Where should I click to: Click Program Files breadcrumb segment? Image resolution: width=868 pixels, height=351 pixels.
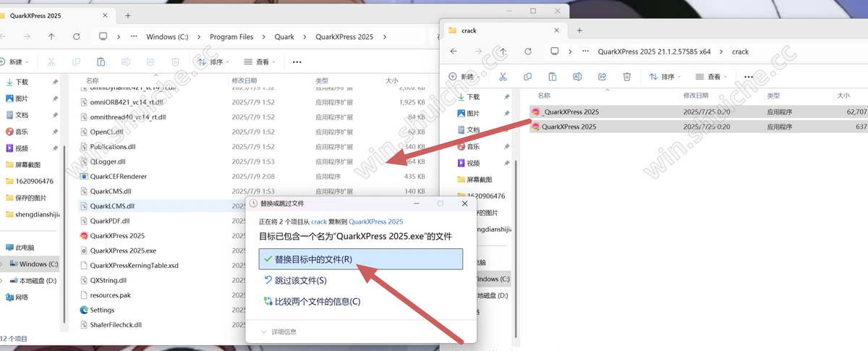pos(231,36)
